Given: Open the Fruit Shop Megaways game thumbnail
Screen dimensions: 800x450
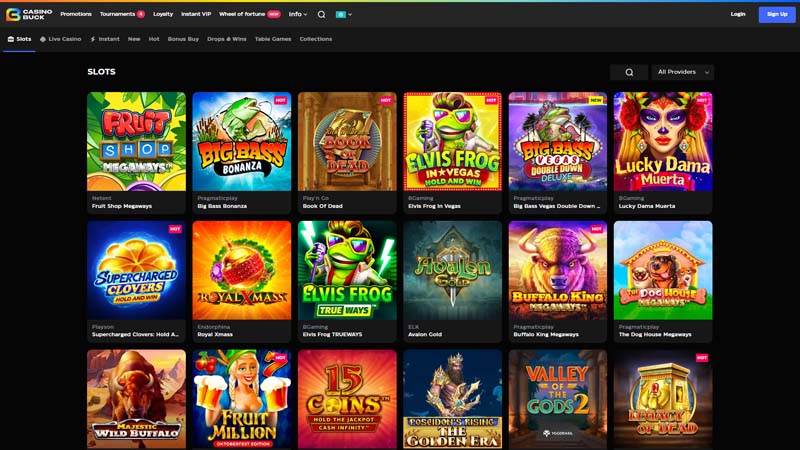Looking at the screenshot, I should pos(136,141).
